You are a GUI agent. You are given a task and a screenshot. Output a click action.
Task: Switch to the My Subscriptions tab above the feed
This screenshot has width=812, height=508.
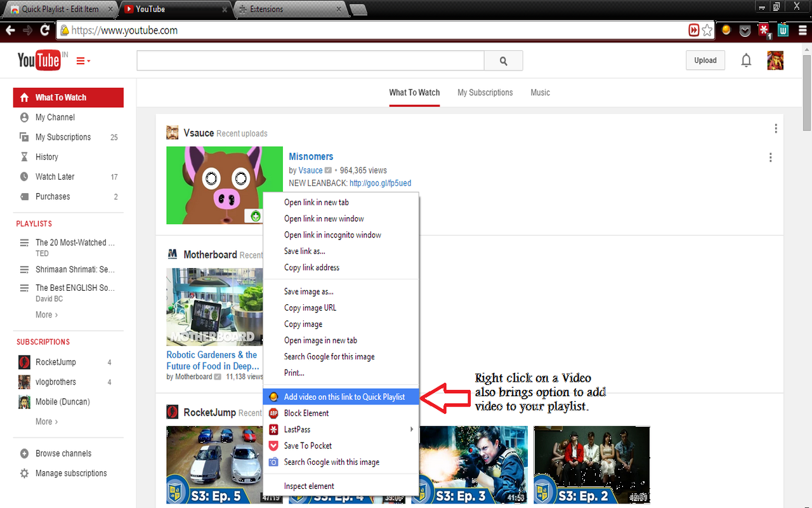point(485,93)
